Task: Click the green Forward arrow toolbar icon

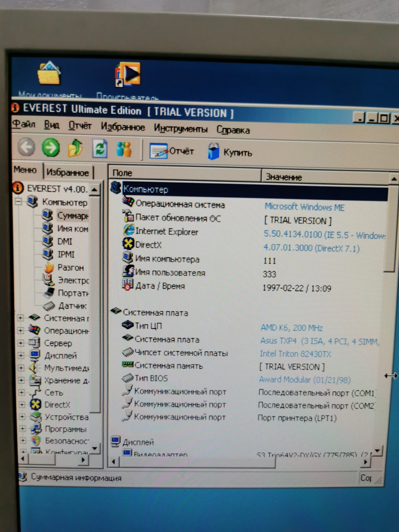Action: [51, 147]
